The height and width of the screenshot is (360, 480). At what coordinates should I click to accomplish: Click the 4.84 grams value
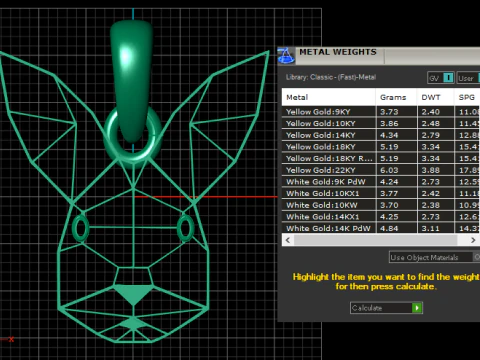[x=389, y=228]
